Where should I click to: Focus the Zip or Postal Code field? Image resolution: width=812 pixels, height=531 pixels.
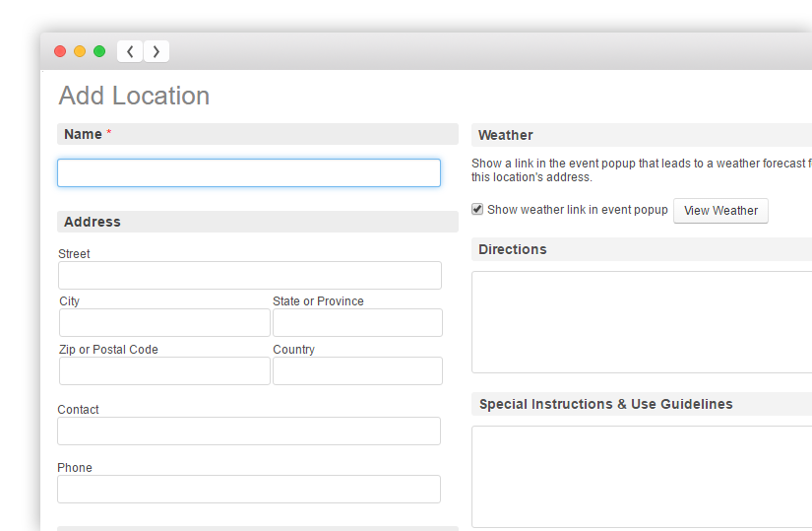coord(164,371)
